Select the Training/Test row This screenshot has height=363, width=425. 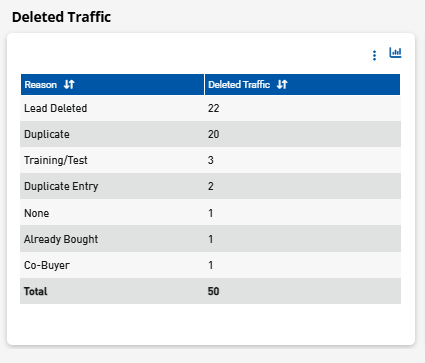210,160
